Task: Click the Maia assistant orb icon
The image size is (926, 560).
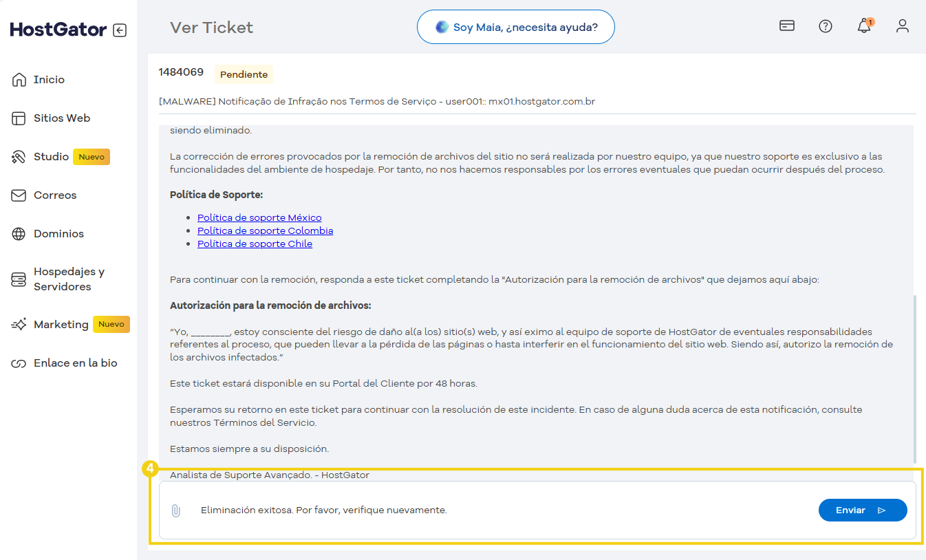Action: (x=442, y=27)
